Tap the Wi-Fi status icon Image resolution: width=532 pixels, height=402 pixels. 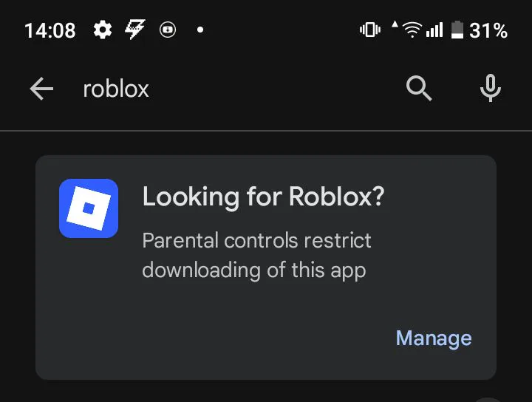[x=412, y=30]
